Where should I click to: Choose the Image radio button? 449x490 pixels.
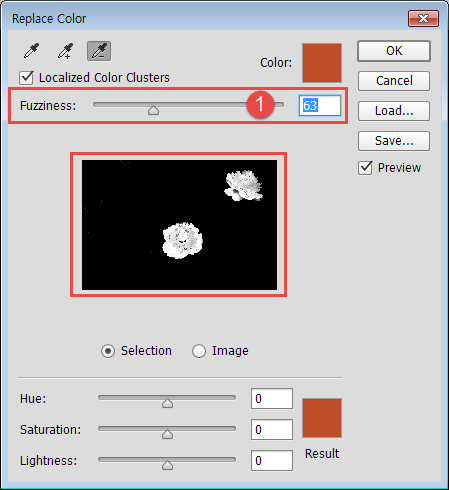[199, 351]
